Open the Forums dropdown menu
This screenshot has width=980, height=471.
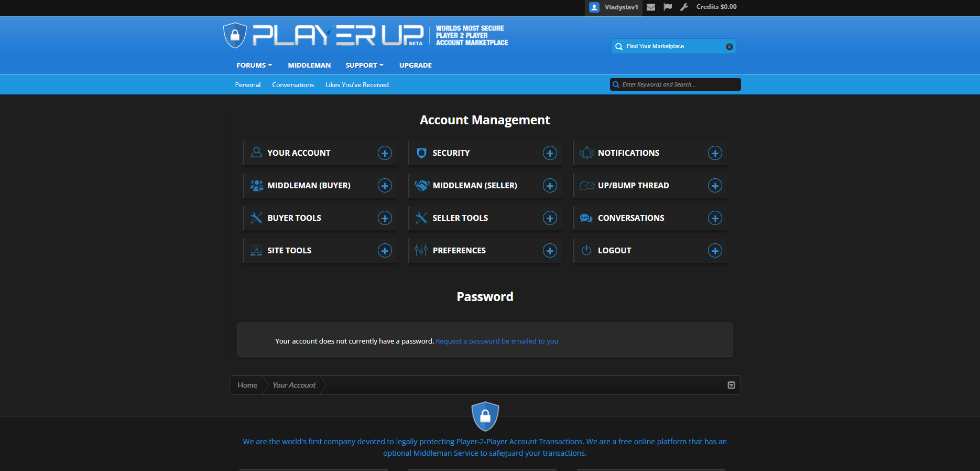click(x=254, y=65)
